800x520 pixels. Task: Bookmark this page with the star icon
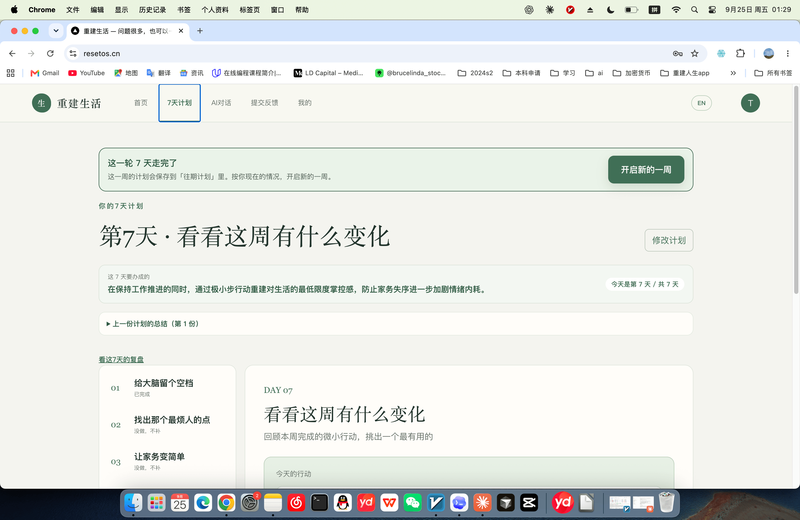pos(694,54)
